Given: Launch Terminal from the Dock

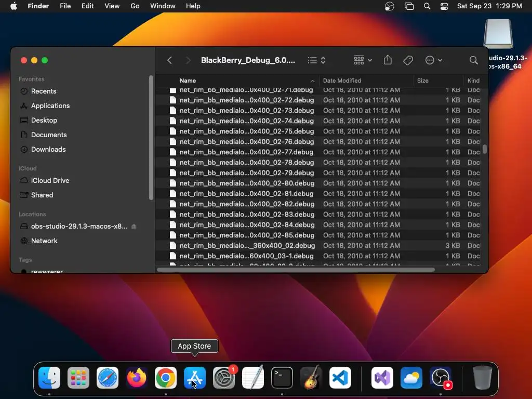Looking at the screenshot, I should [x=282, y=378].
